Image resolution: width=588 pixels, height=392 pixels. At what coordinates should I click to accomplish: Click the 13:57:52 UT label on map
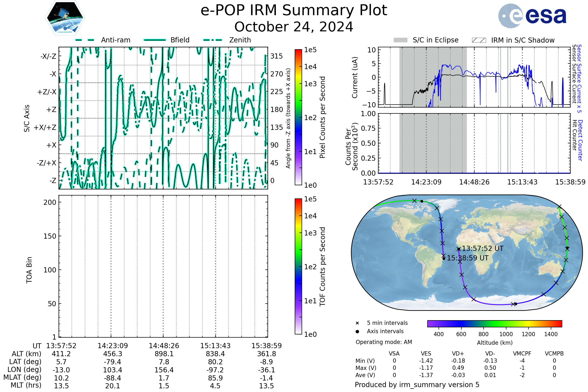coord(482,248)
